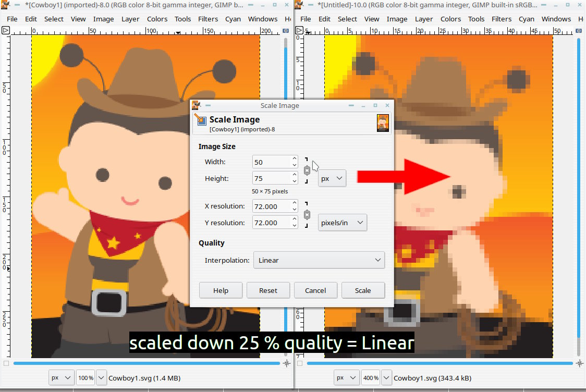The width and height of the screenshot is (586, 392).
Task: Click cowboy thumbnail in Scale Image header
Action: tap(383, 123)
